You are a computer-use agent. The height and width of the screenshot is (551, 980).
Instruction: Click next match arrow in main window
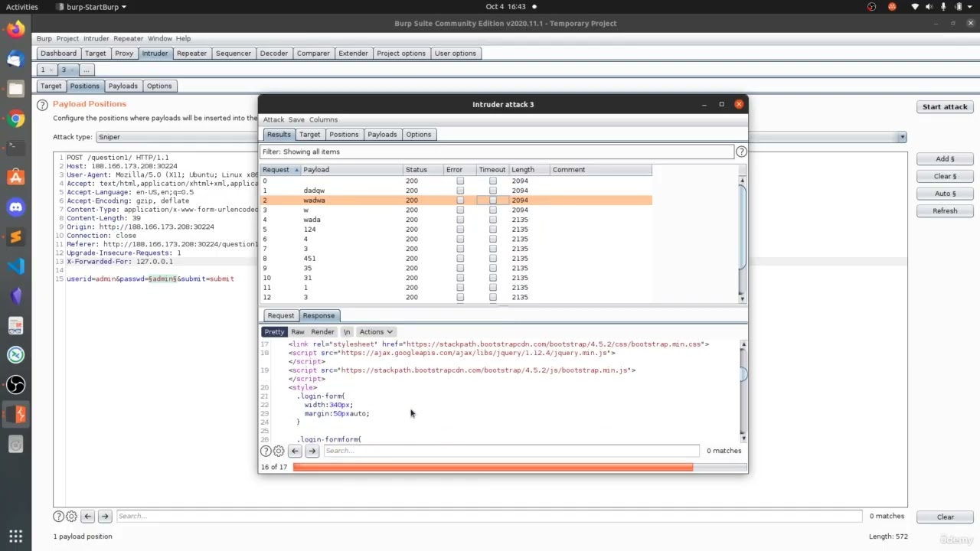[x=105, y=517]
